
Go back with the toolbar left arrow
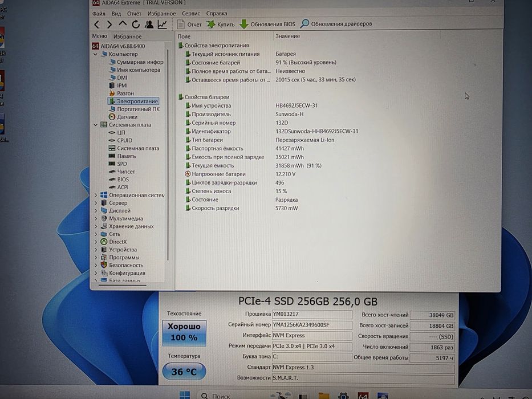click(x=97, y=25)
